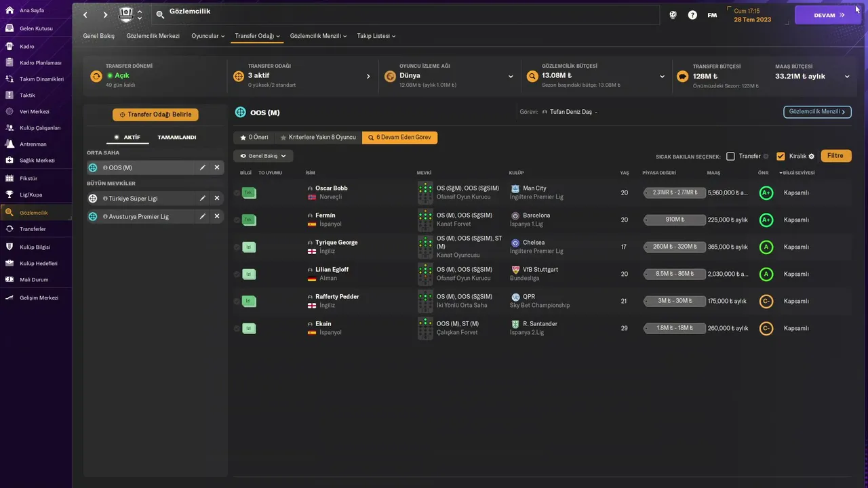Sort by Bilgi Seviyesi column
This screenshot has width=868, height=488.
click(x=797, y=173)
